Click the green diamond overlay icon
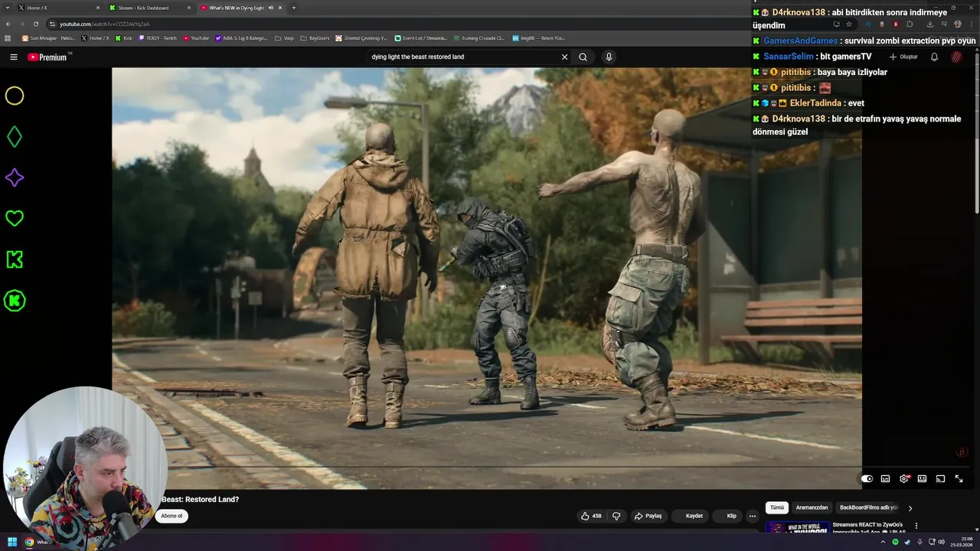 (x=15, y=137)
